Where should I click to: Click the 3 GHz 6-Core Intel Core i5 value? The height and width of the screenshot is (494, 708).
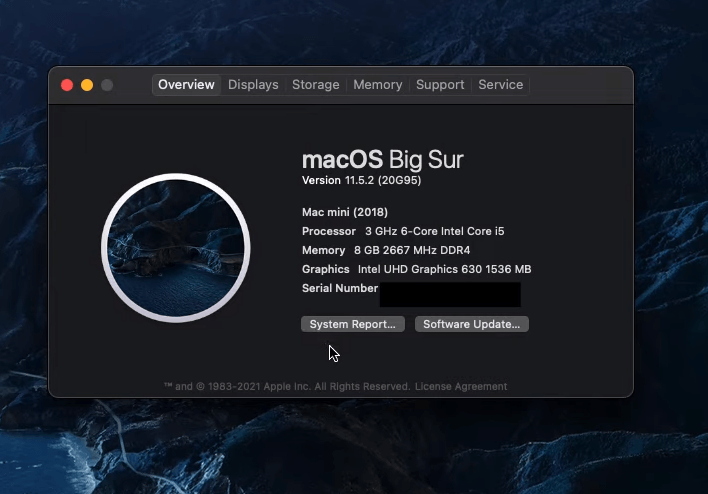pos(434,231)
